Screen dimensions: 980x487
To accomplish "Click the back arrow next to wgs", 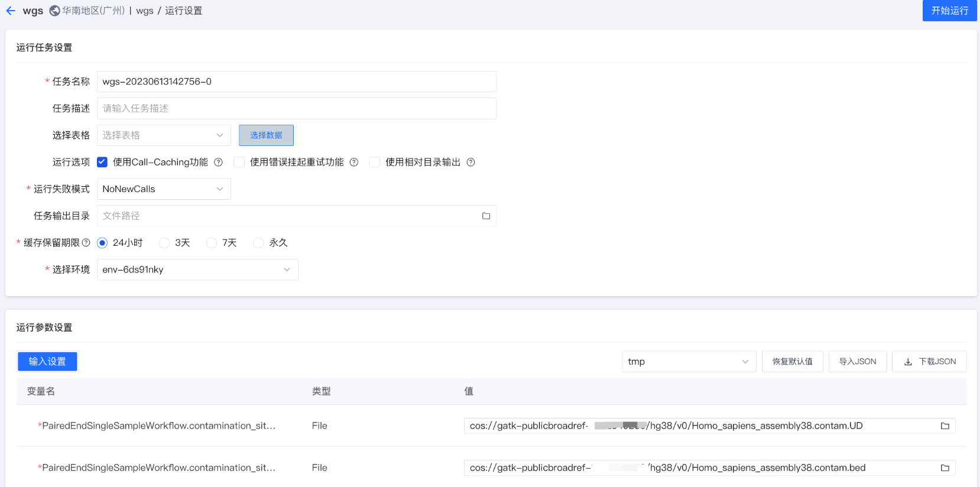I will (x=11, y=11).
